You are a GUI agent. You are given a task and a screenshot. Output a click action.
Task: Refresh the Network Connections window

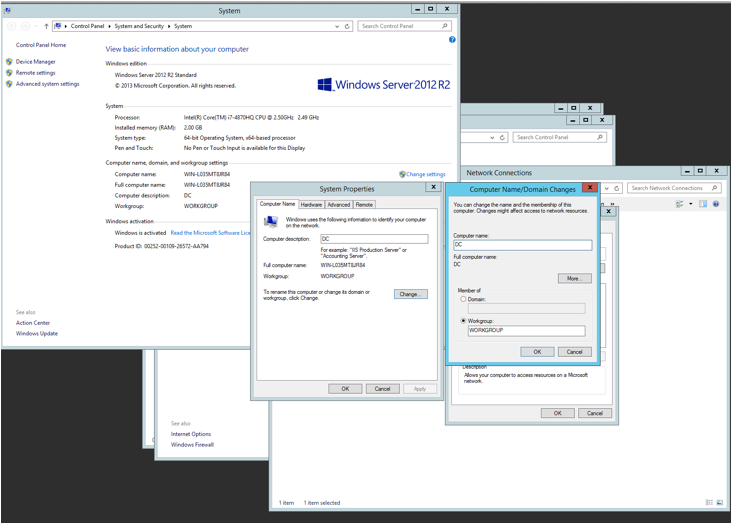coord(617,188)
